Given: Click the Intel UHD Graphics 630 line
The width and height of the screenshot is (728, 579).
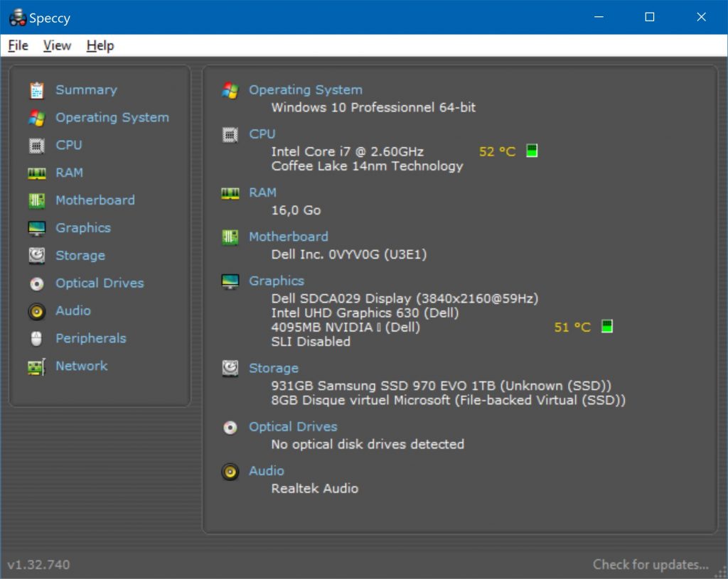Looking at the screenshot, I should pos(365,313).
